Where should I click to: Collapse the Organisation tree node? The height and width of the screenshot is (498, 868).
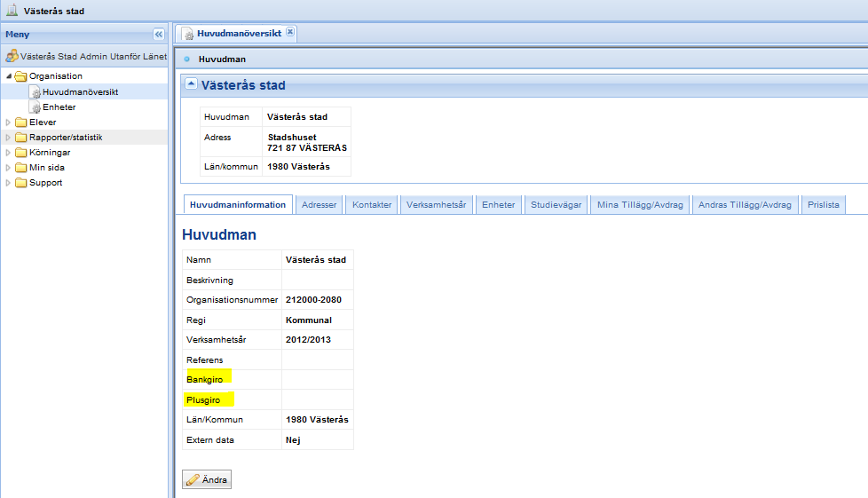point(8,75)
